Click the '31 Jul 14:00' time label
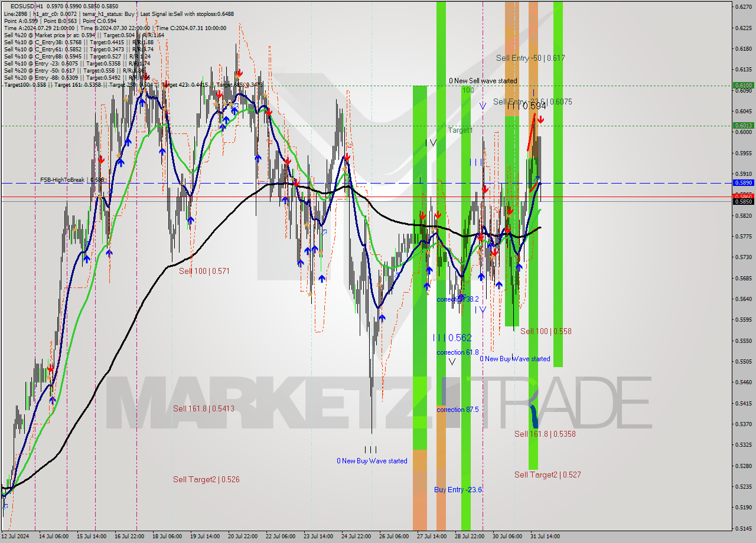 click(545, 537)
